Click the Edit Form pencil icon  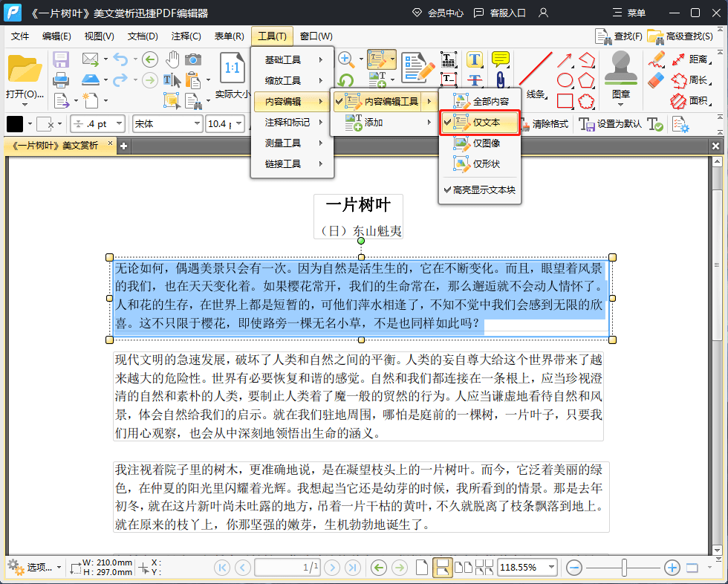[417, 68]
